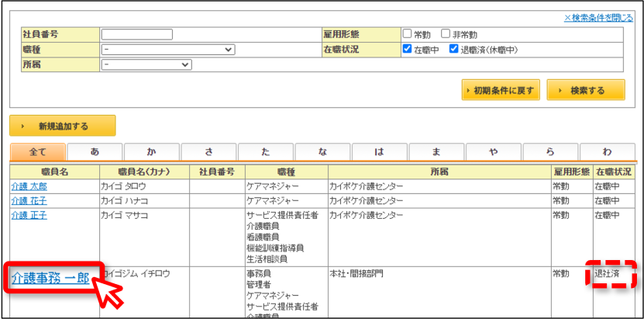
Task: Switch to the さ tab
Action: click(208, 151)
